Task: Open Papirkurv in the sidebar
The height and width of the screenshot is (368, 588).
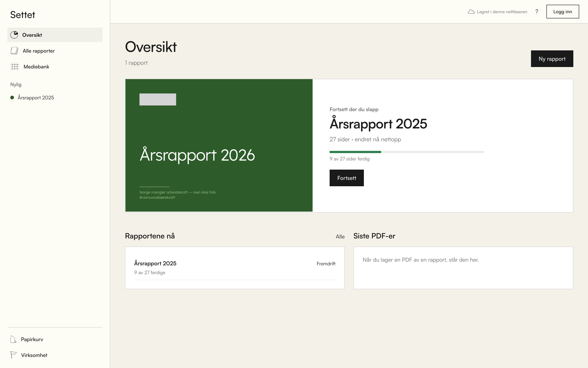Action: (55, 339)
